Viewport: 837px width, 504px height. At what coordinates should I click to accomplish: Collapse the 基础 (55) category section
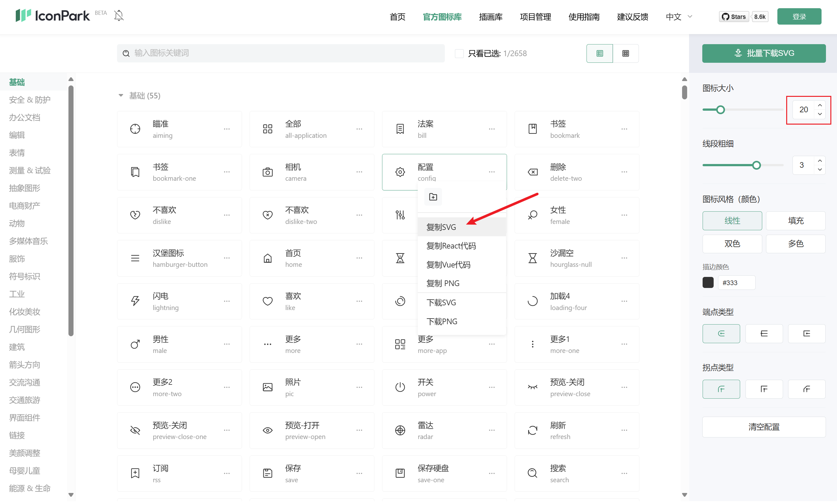click(121, 96)
